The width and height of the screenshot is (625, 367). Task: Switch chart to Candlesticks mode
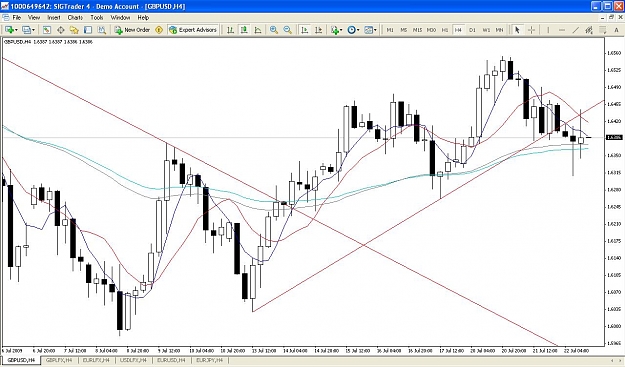click(244, 30)
